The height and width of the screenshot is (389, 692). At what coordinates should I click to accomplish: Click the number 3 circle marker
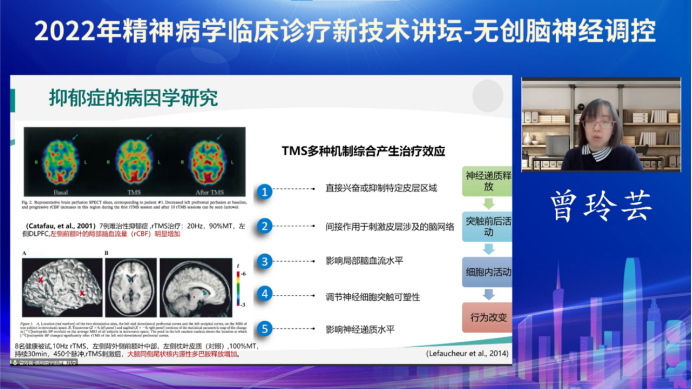coord(265,261)
